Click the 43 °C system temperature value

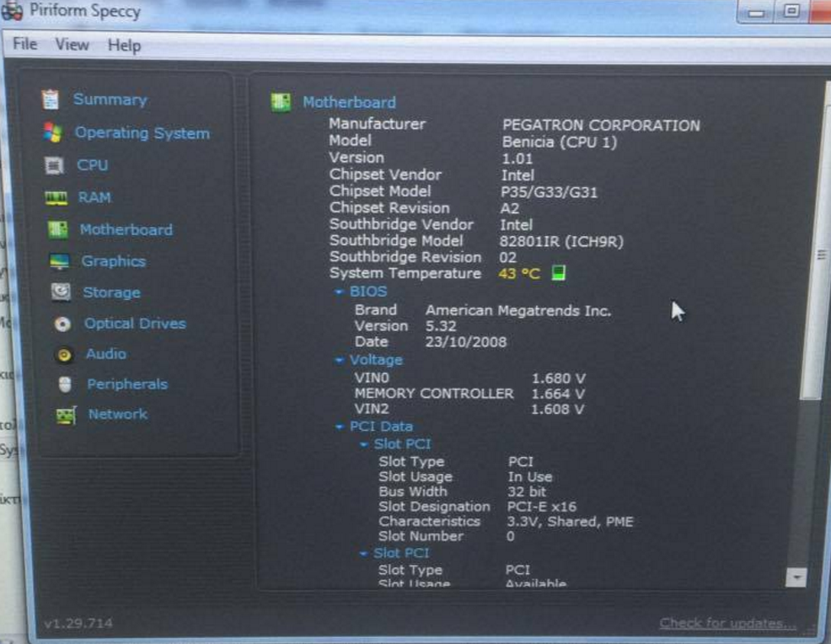[x=519, y=273]
